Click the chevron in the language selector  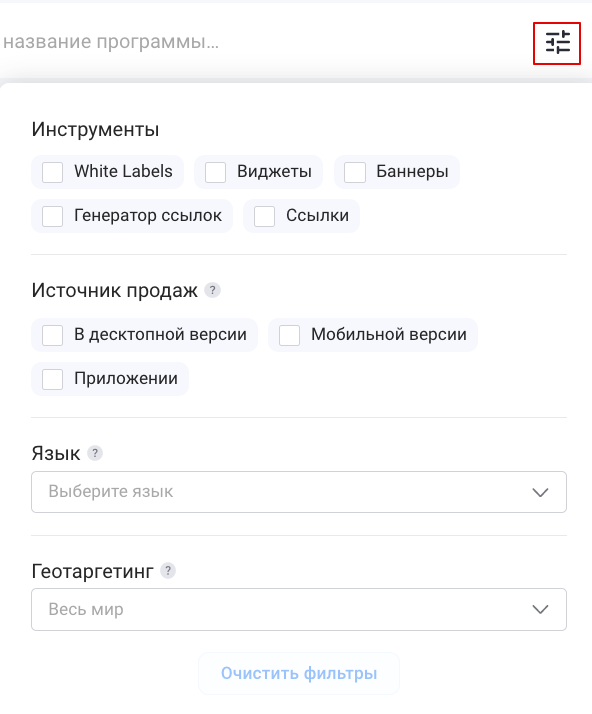tap(540, 492)
